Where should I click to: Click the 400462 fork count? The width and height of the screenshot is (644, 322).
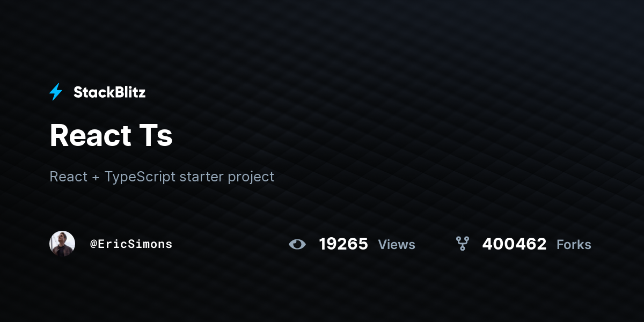tap(514, 244)
